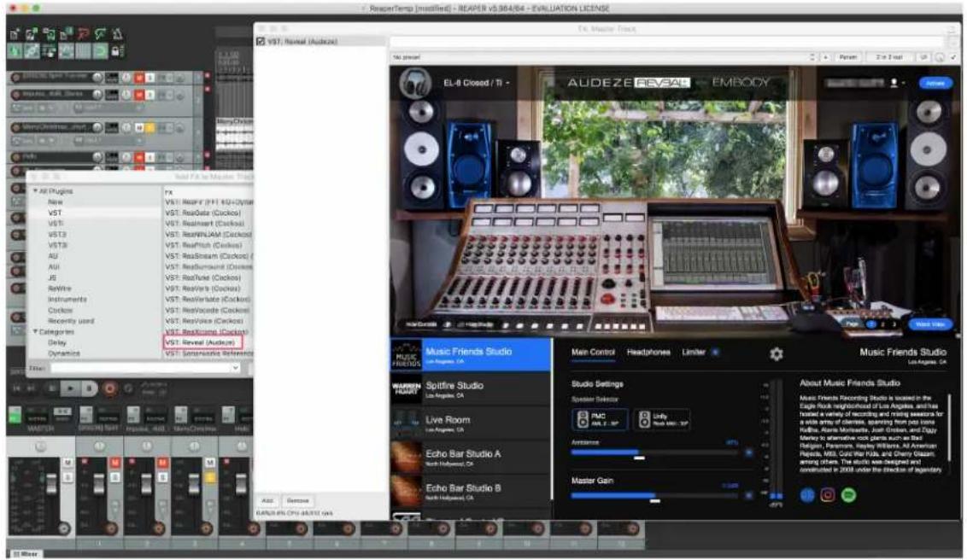Click the Open Project toolbar icon
Image resolution: width=967 pixels, height=560 pixels.
tap(32, 34)
